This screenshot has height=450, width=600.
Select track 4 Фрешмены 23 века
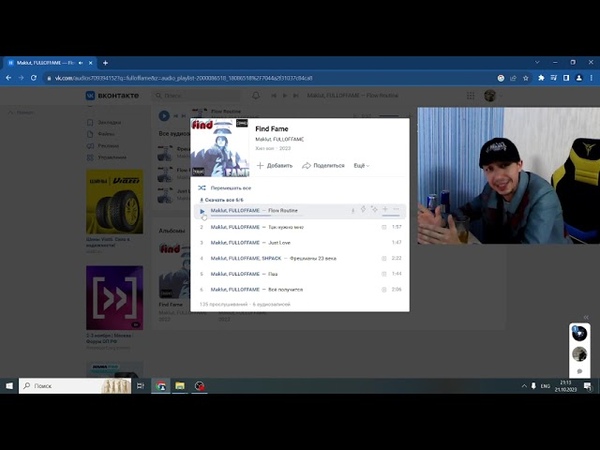tap(300, 258)
